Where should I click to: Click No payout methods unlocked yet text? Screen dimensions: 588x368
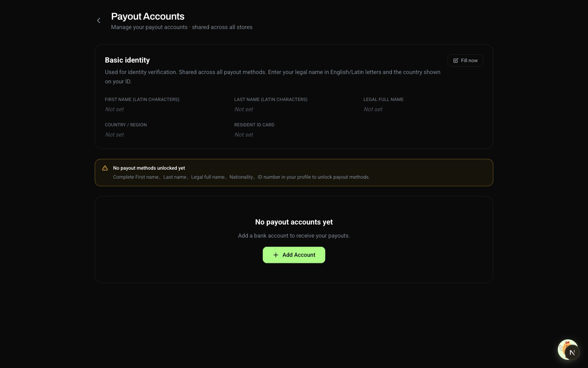coord(149,168)
